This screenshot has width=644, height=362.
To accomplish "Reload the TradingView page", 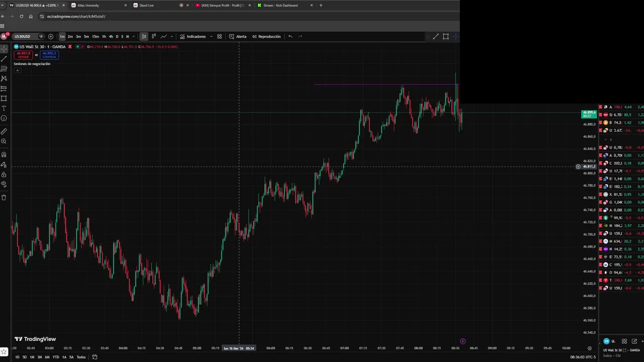I will tap(21, 16).
